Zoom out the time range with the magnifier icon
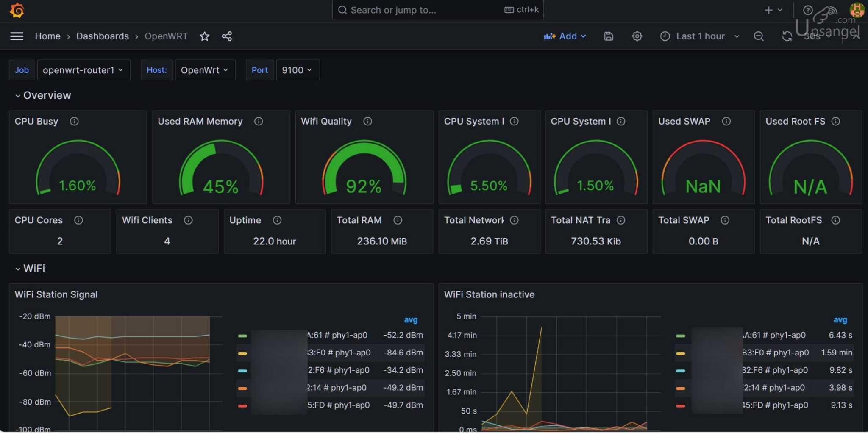The width and height of the screenshot is (868, 433). 759,36
